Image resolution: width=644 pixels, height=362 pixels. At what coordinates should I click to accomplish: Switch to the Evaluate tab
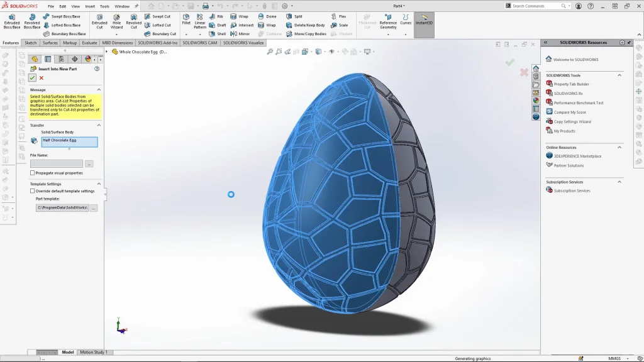click(x=89, y=43)
